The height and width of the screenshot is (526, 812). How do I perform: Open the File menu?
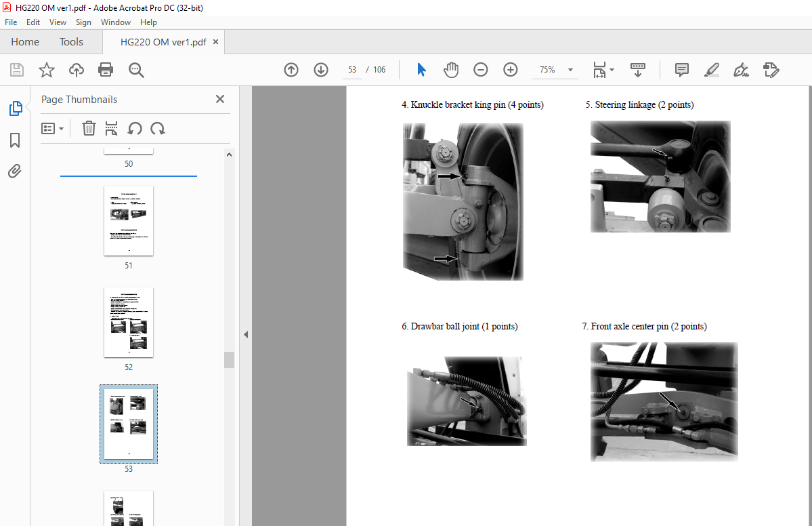click(11, 22)
